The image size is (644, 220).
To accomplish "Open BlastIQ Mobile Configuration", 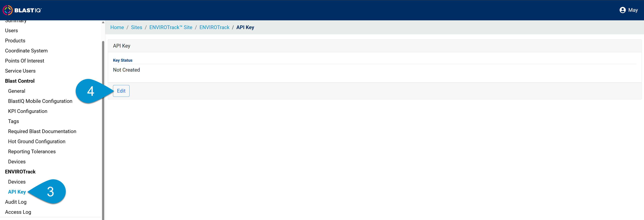I will coord(40,101).
